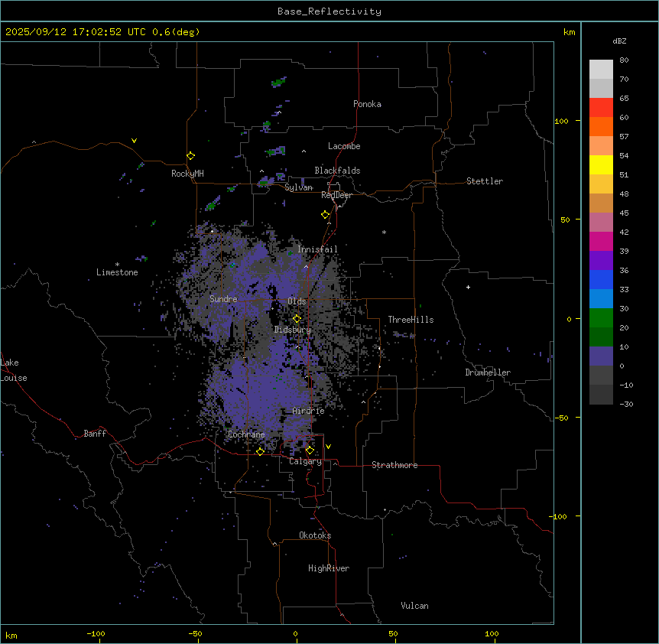Select the Airdrie city label

point(309,411)
